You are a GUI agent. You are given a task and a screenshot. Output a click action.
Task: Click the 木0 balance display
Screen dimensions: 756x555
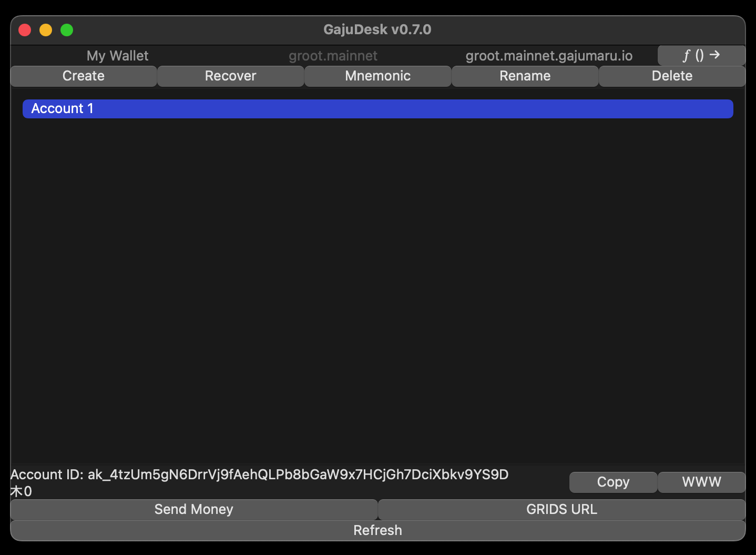coord(21,491)
